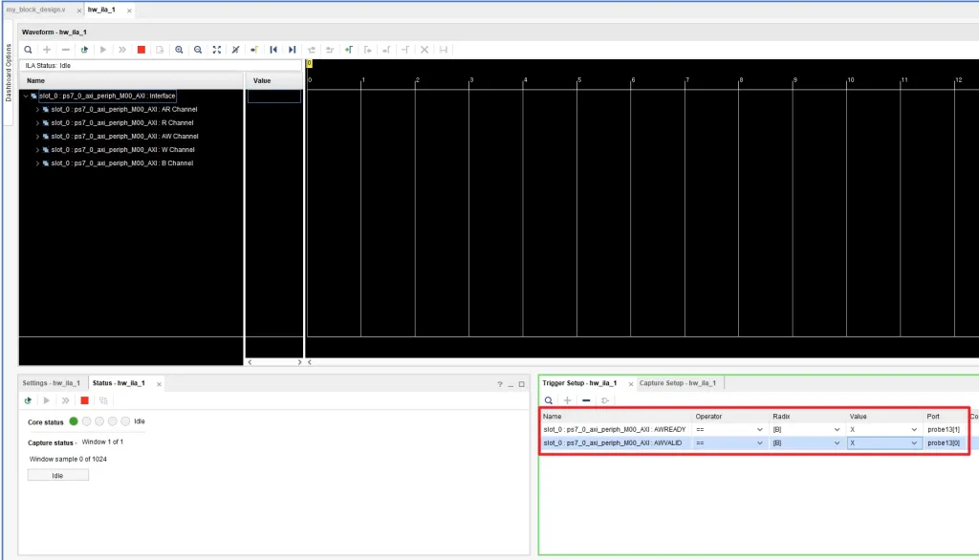Switch to the my_block_design.v tab
Screen dimensions: 979x560
pyautogui.click(x=35, y=10)
